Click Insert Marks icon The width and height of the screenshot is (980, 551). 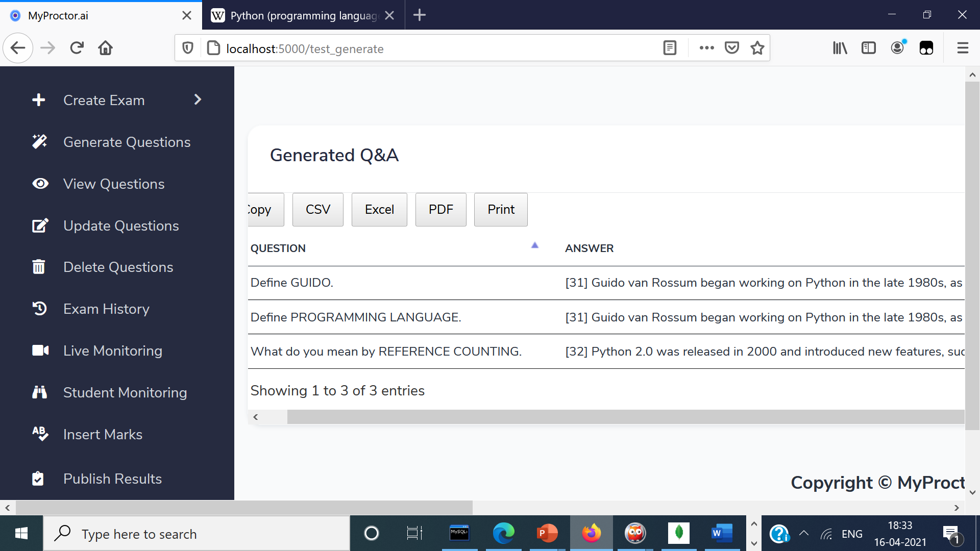39,434
